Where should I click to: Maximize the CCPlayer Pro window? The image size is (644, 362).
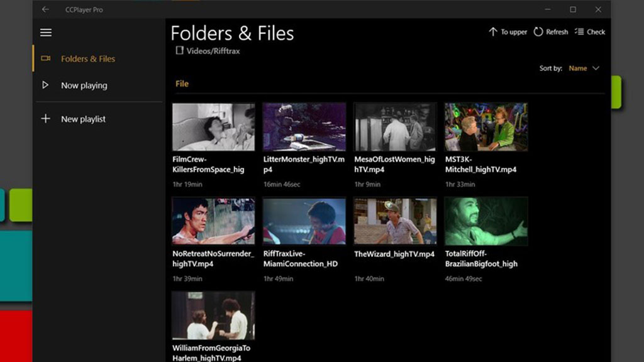[x=573, y=9]
